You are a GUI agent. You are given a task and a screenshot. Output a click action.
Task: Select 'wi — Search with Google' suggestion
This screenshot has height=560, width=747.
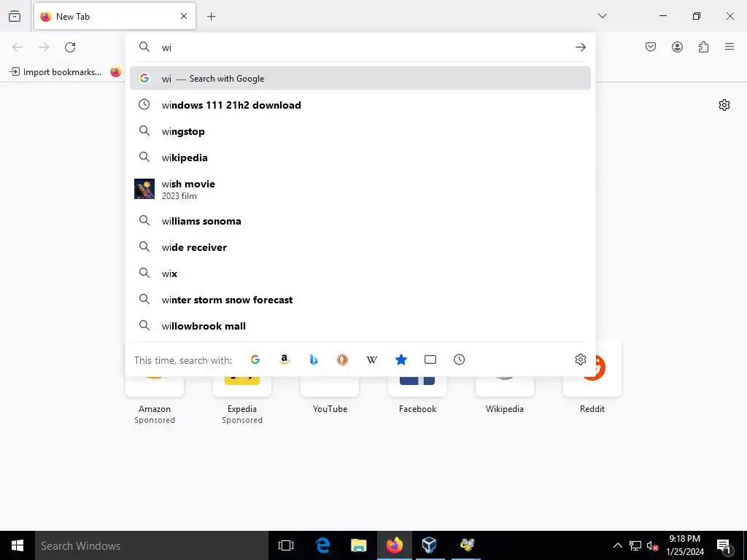click(x=360, y=79)
